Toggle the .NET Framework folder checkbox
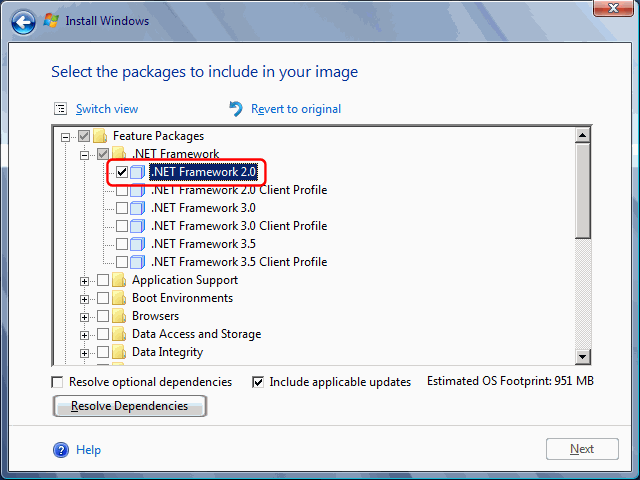This screenshot has height=480, width=640. pos(103,153)
